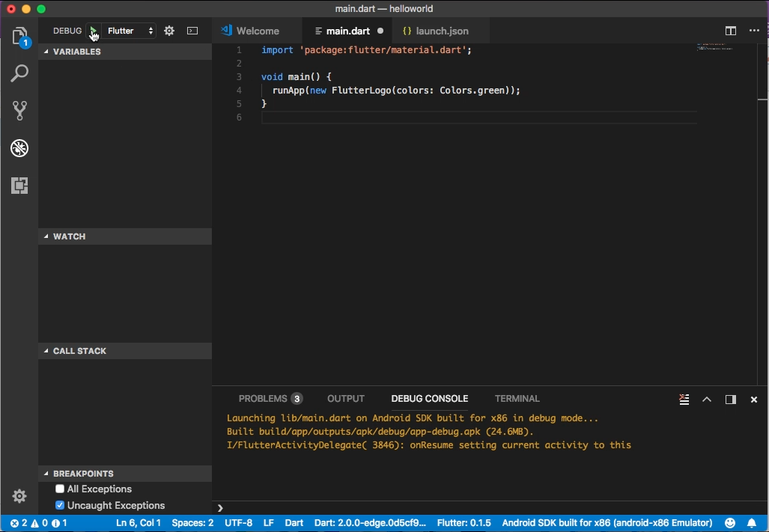Click the 'Built build/app/outputs' console line

(380, 432)
